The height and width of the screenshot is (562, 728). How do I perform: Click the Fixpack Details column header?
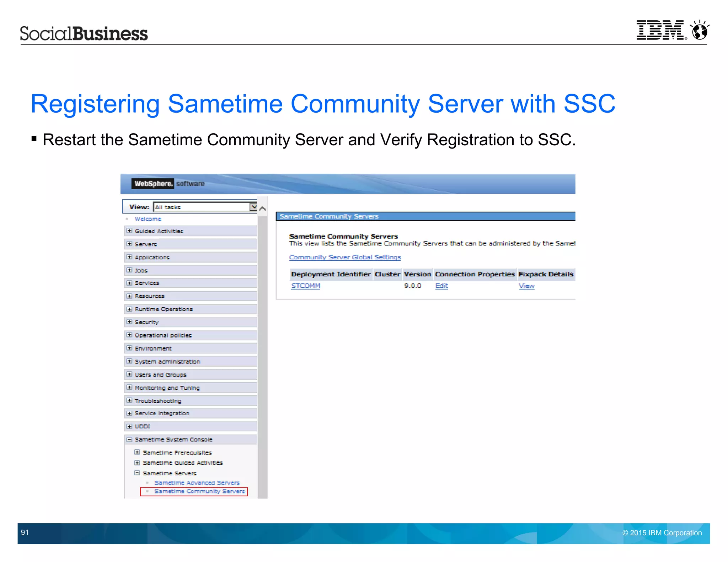pyautogui.click(x=546, y=274)
